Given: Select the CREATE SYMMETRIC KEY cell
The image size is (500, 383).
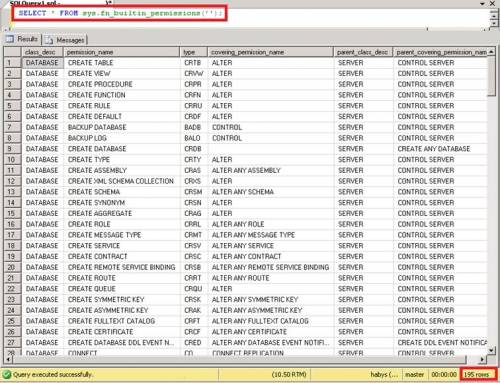Looking at the screenshot, I should [122, 299].
